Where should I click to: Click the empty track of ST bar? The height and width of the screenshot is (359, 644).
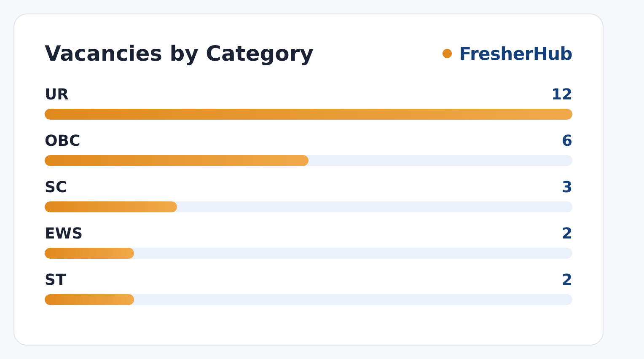353,300
